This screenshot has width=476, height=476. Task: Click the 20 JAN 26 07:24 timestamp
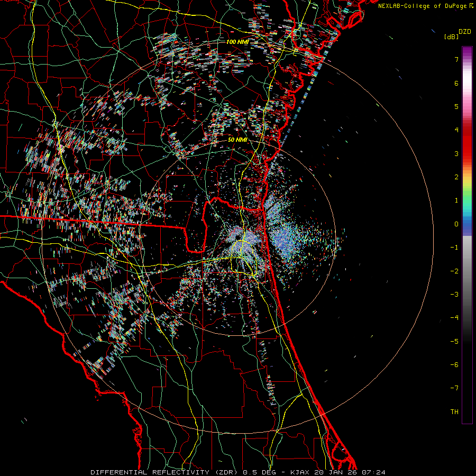350,472
